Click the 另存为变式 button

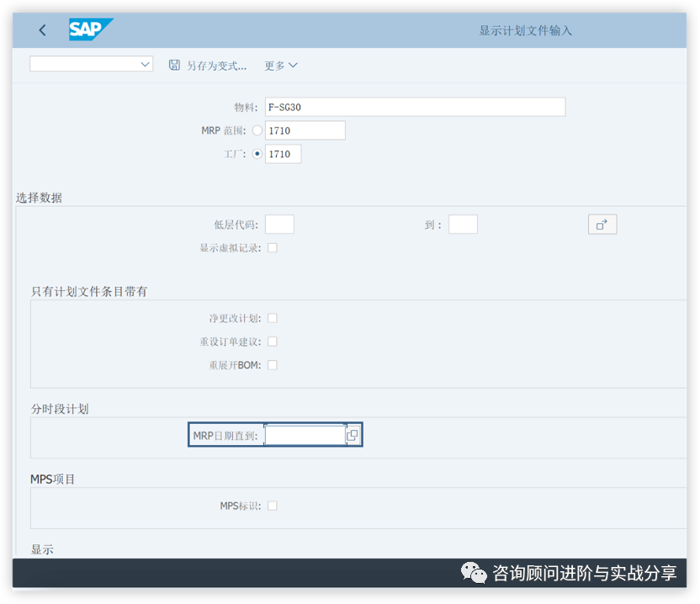tap(215, 64)
